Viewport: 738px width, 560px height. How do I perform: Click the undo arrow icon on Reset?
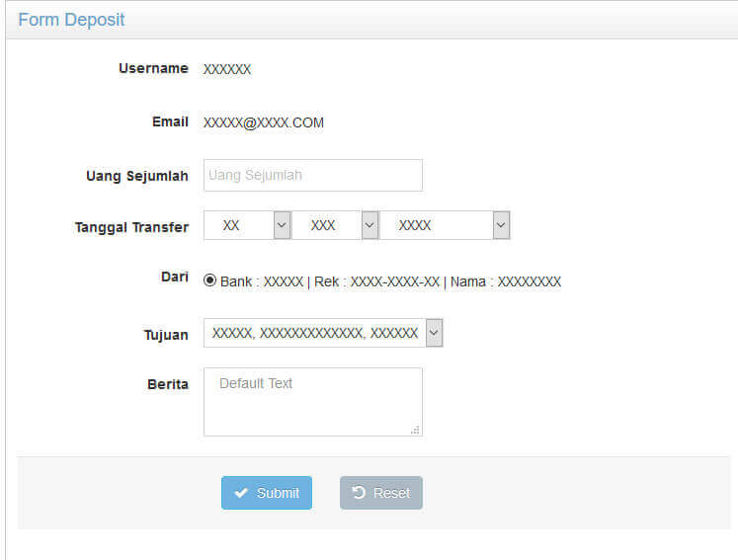[x=359, y=492]
